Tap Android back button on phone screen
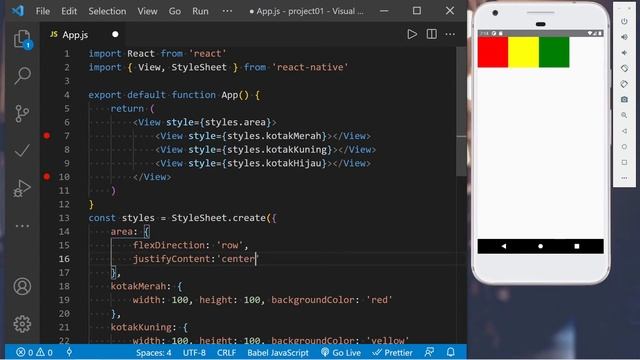Image resolution: width=640 pixels, height=360 pixels. [504, 246]
